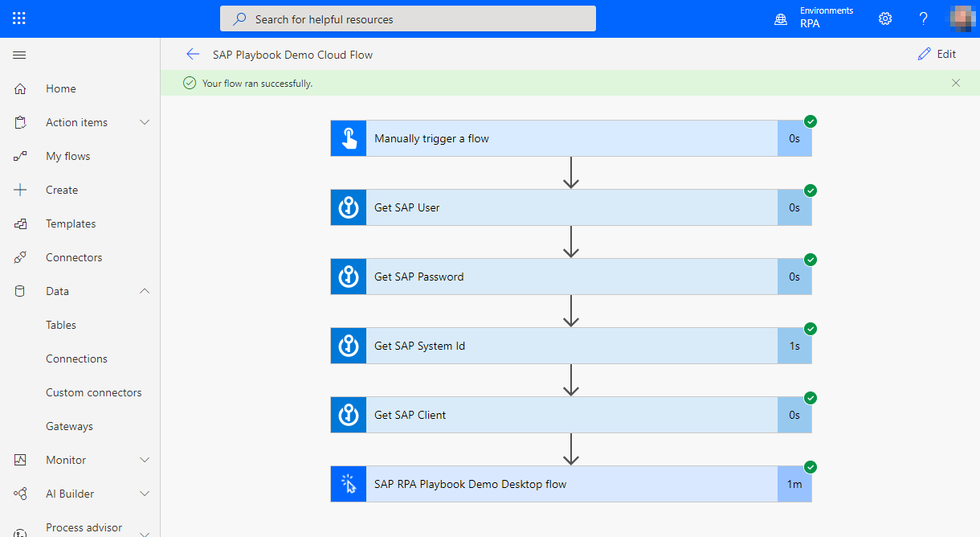Click the 1m duration on the desktop flow
This screenshot has width=980, height=537.
[x=794, y=484]
